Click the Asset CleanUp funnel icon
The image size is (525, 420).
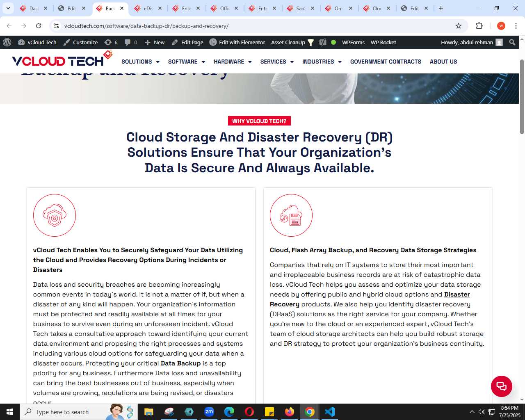click(x=311, y=43)
